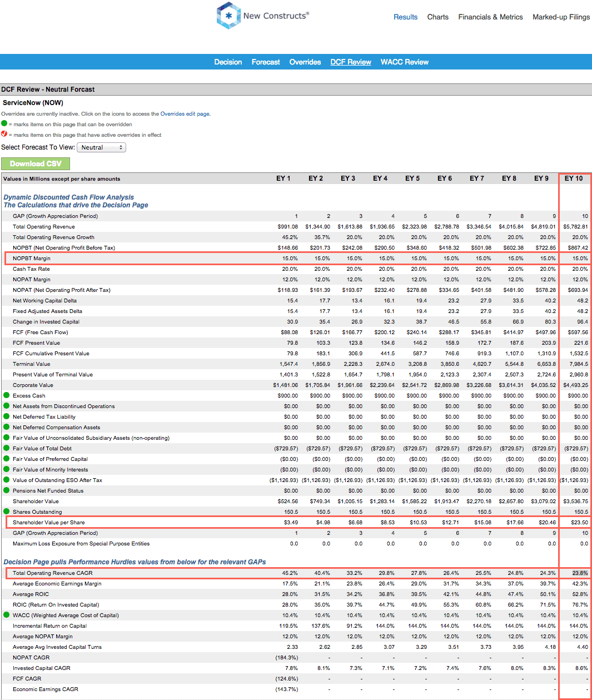Click the New Constructs logo

(x=228, y=16)
